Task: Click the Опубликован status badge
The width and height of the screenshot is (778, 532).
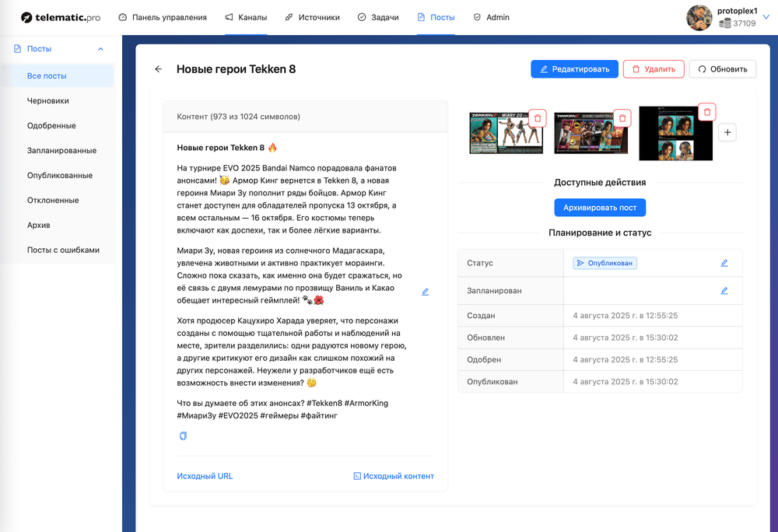Action: coord(605,263)
